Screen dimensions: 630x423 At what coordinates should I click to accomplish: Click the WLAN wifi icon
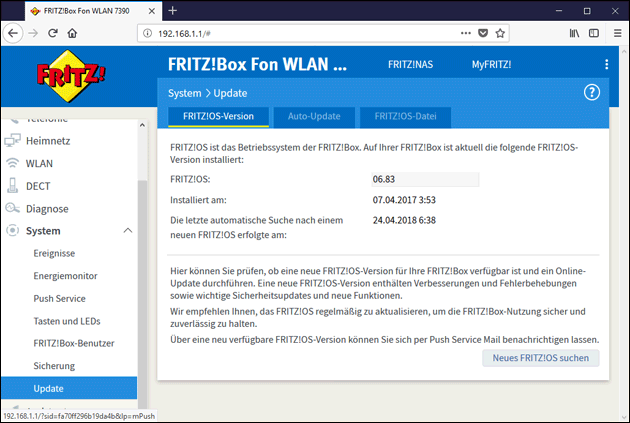12,163
